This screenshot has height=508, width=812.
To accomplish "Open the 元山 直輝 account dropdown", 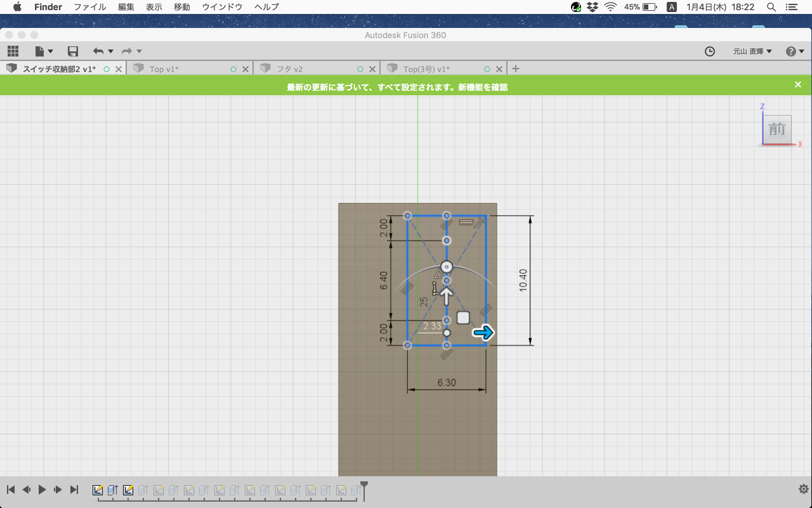I will pos(752,51).
